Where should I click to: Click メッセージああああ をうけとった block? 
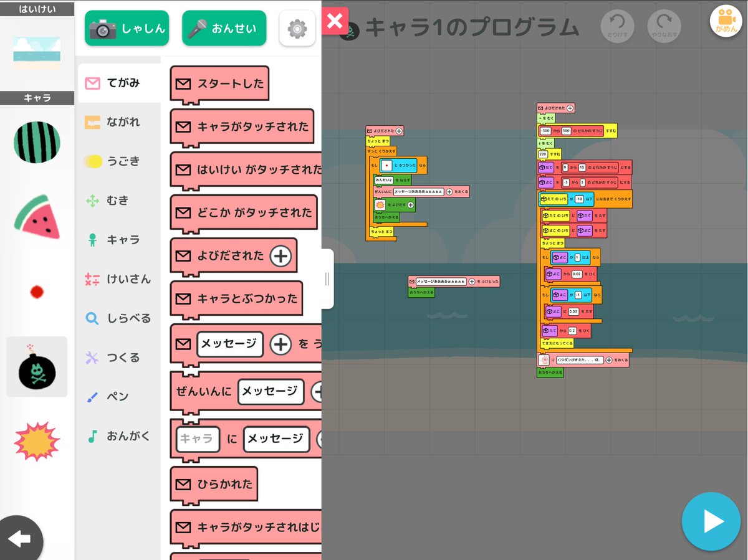(454, 282)
